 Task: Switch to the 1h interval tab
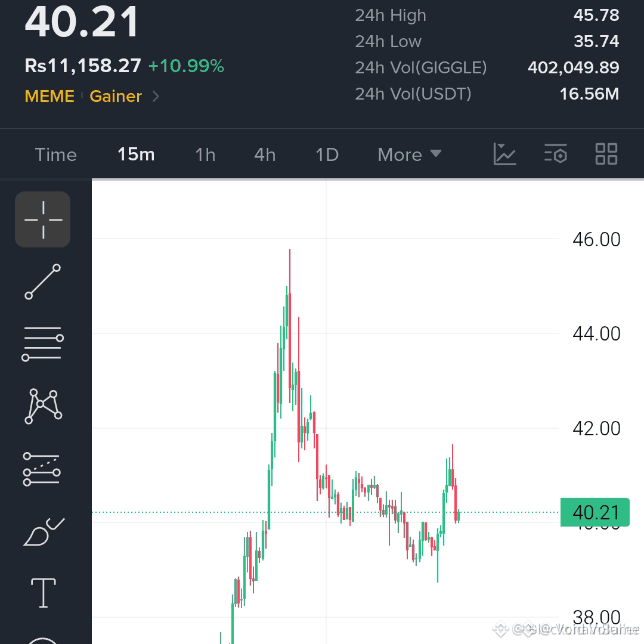(x=205, y=155)
